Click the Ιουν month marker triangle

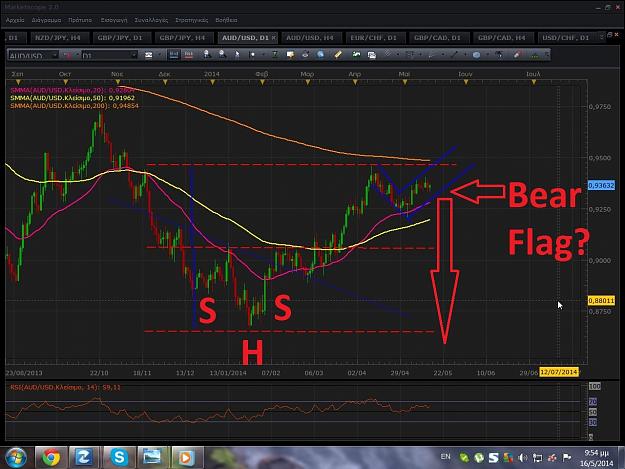pos(466,82)
